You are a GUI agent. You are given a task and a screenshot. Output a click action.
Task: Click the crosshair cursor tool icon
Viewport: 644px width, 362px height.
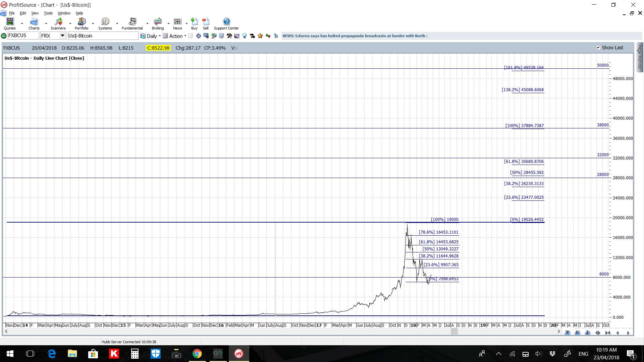tap(198, 36)
